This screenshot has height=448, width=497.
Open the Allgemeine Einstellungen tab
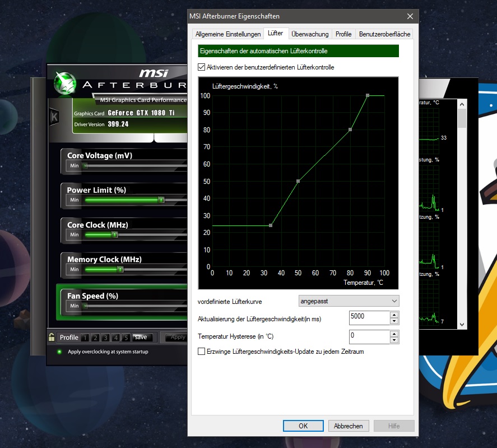(x=228, y=34)
